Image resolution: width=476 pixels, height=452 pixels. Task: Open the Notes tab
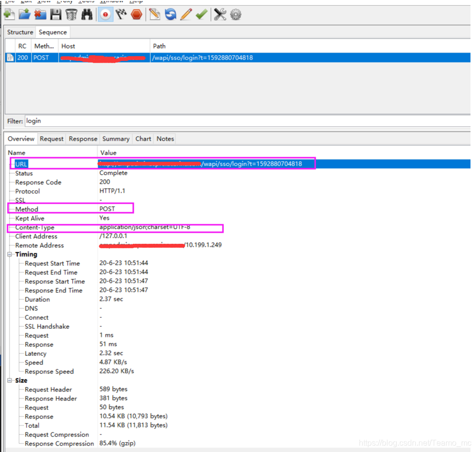coord(165,139)
